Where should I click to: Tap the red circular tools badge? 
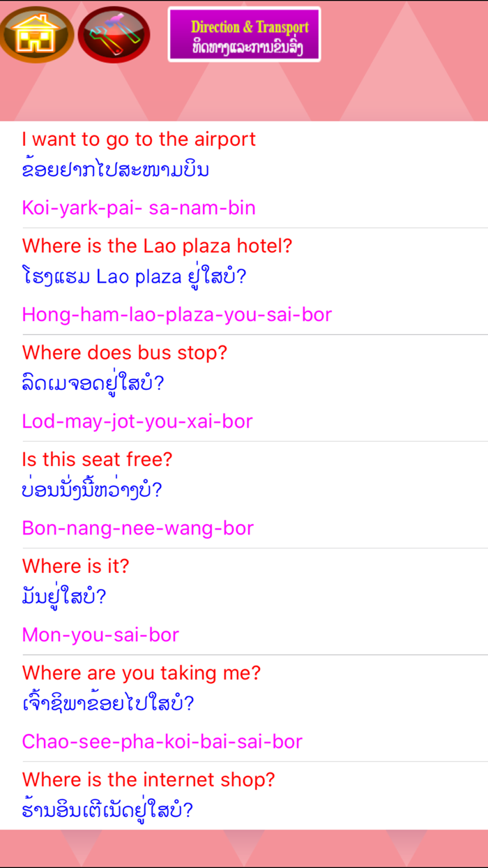(114, 33)
